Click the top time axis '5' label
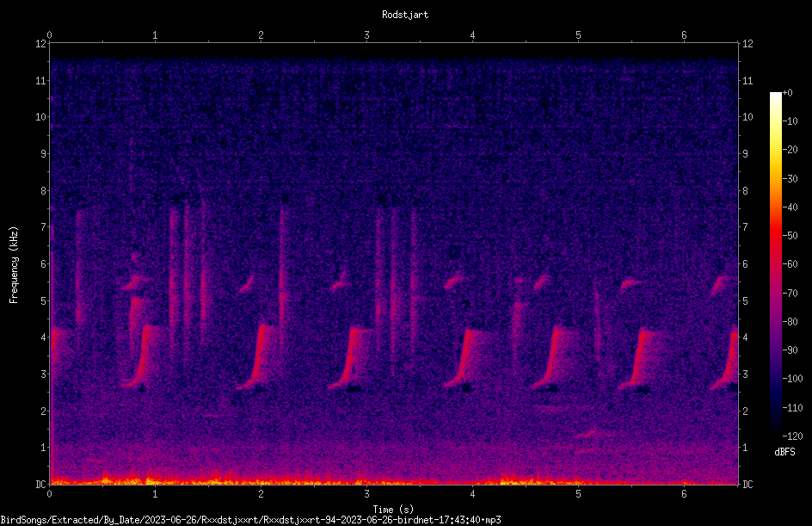Screen dimensions: 812x526 coord(578,35)
